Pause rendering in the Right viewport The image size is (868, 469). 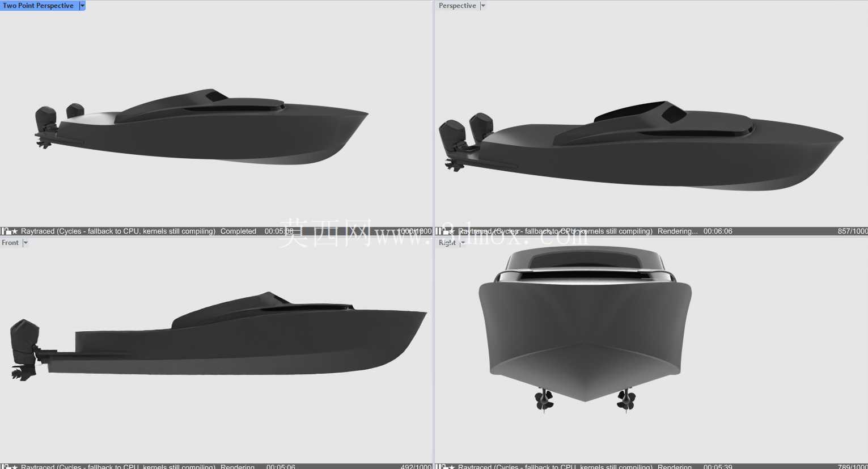coord(438,467)
